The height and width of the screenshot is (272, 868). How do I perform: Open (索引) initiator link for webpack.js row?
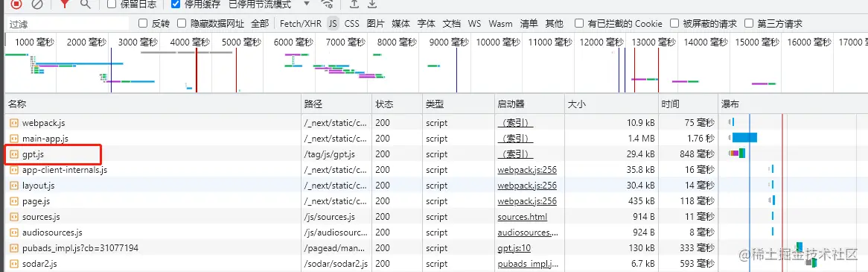515,123
